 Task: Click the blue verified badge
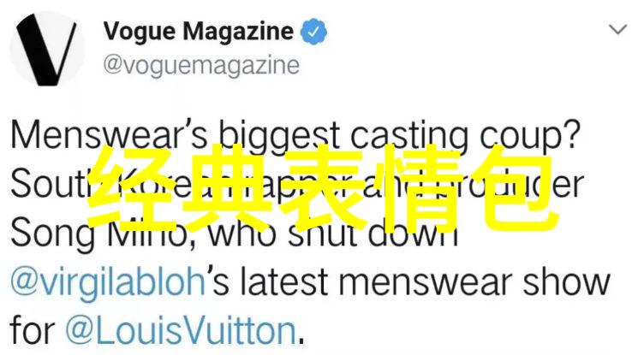tap(313, 32)
